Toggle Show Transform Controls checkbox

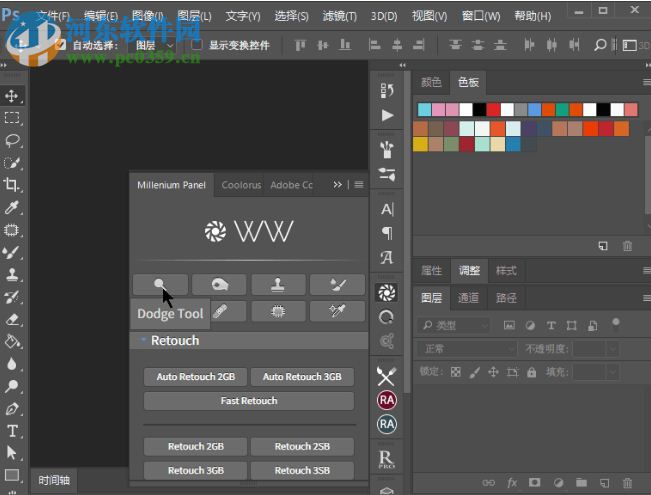click(197, 44)
